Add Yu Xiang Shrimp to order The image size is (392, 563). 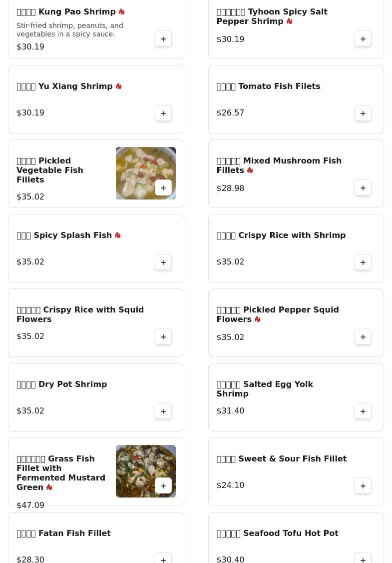click(x=163, y=113)
